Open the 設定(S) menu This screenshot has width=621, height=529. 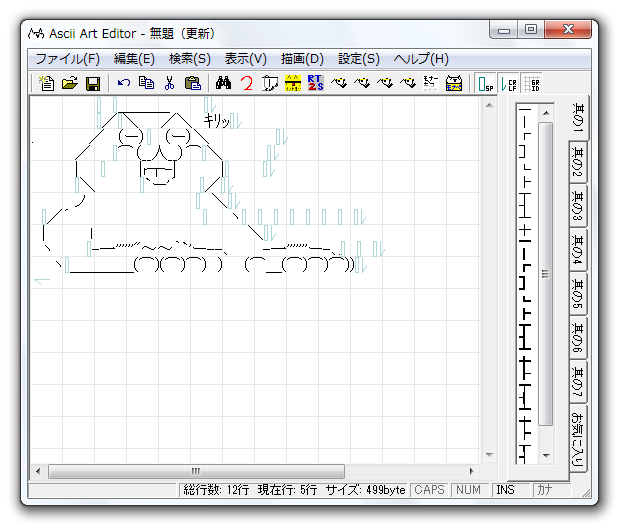[359, 59]
